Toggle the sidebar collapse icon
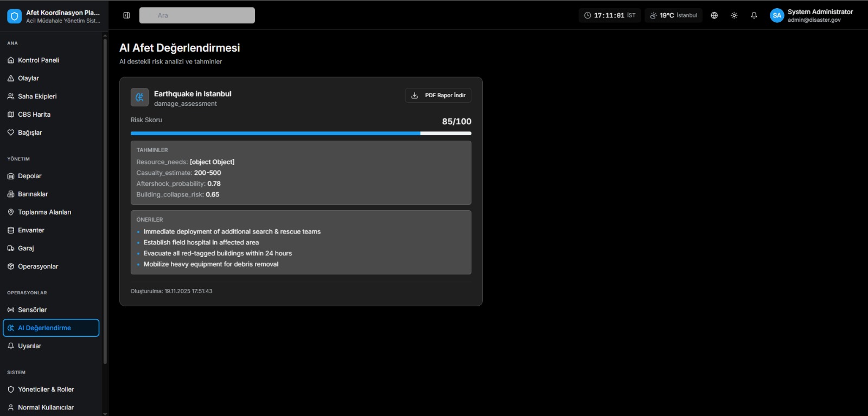The height and width of the screenshot is (416, 868). tap(126, 15)
